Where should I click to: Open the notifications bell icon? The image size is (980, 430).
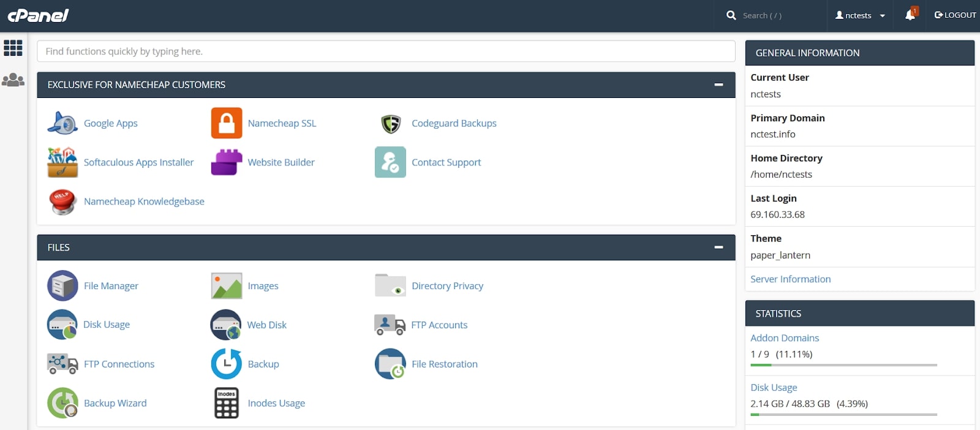tap(910, 15)
